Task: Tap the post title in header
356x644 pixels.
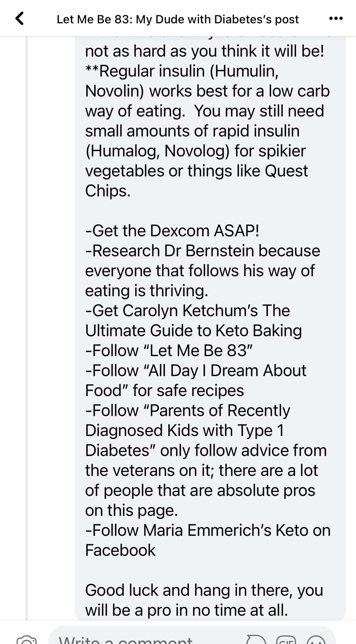Action: (177, 19)
